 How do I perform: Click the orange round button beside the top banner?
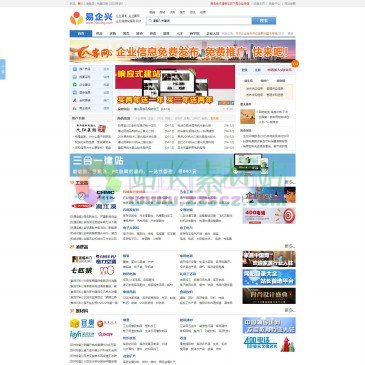pos(295,64)
